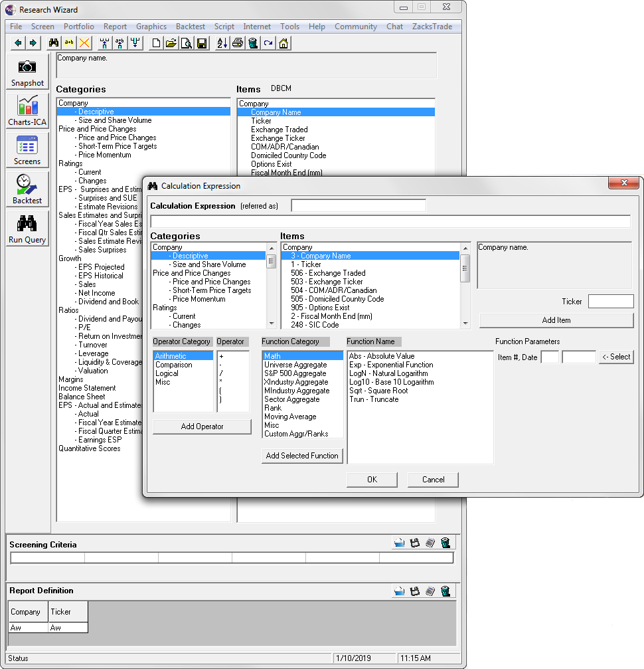This screenshot has height=669, width=644.
Task: Open the Backtest menu in menu bar
Action: pyautogui.click(x=191, y=27)
